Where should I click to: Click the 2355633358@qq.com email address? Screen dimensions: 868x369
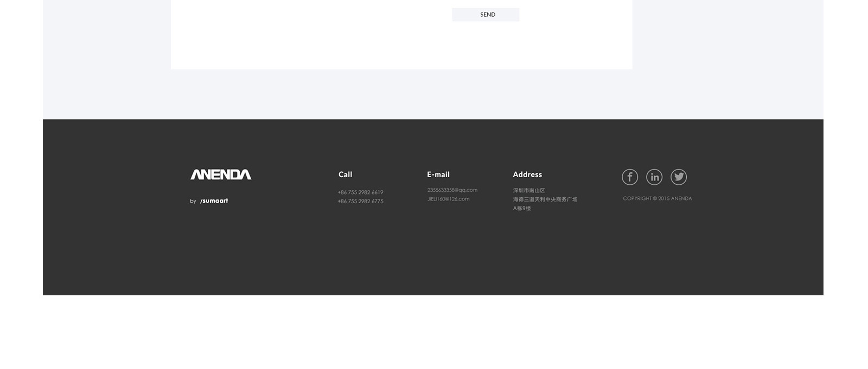pyautogui.click(x=452, y=190)
